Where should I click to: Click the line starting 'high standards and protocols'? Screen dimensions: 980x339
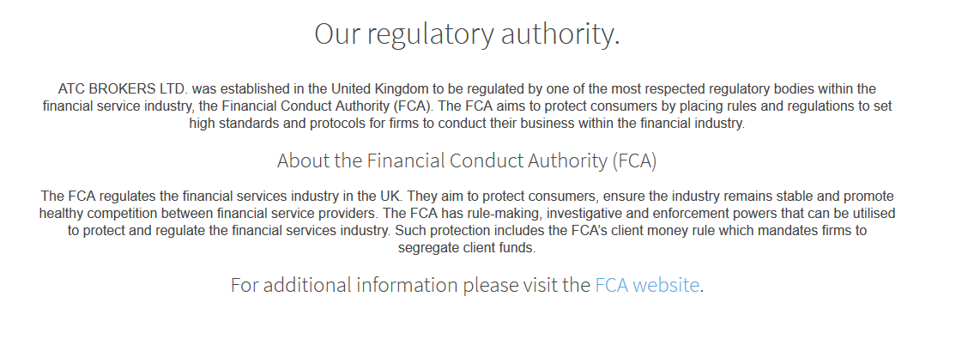point(467,124)
